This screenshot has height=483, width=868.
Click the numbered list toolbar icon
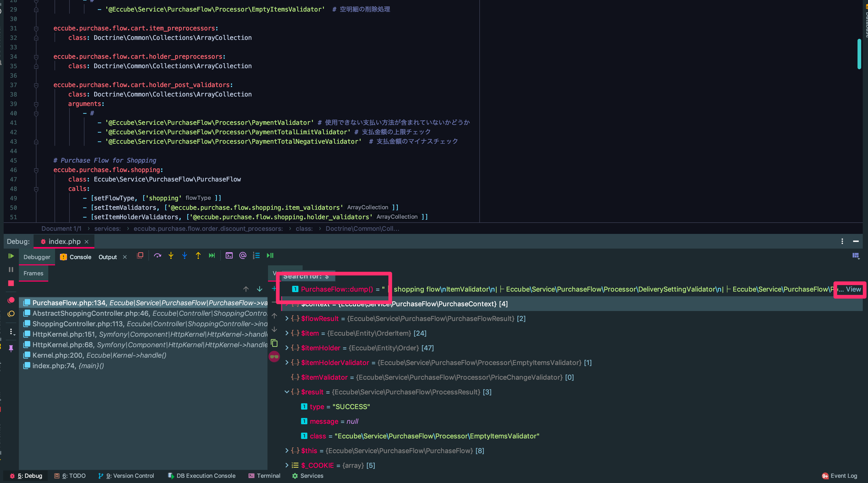point(256,256)
